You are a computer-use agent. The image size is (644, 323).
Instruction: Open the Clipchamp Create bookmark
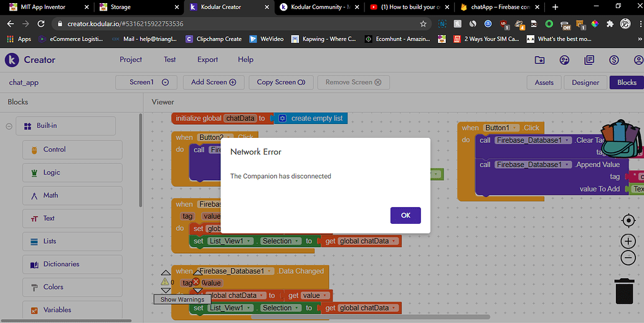[x=214, y=39]
